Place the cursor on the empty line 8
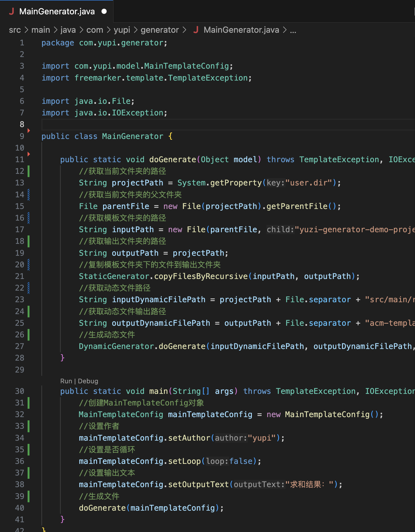415x532 pixels. click(162, 125)
